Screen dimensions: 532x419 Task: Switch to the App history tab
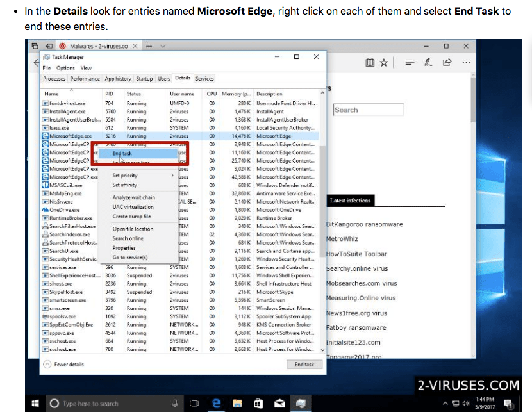point(118,79)
